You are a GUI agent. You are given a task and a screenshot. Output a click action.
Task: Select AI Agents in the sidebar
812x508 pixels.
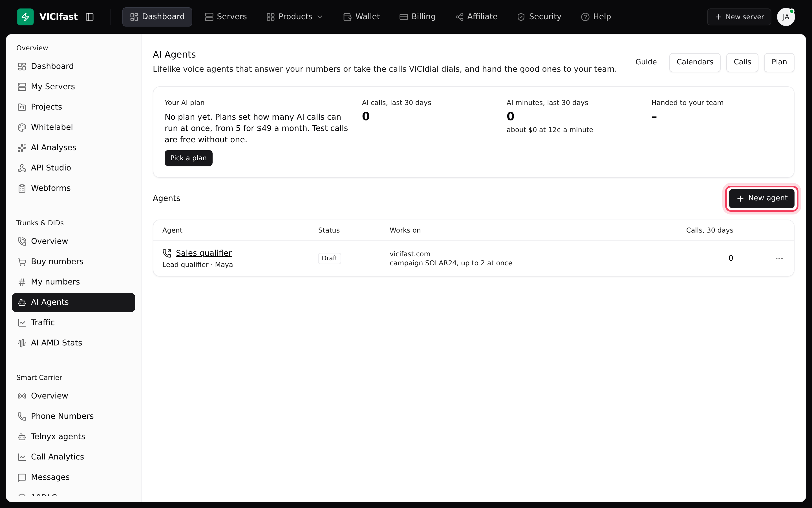(74, 302)
